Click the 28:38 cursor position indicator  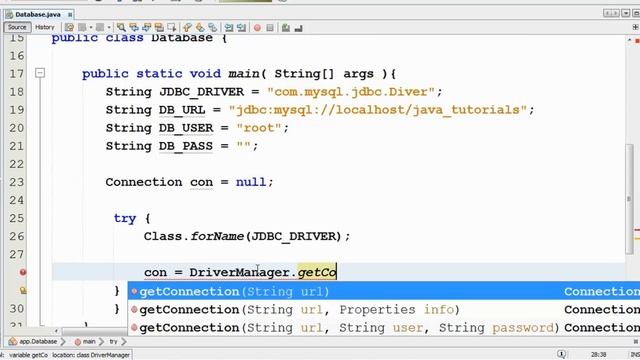coord(598,355)
